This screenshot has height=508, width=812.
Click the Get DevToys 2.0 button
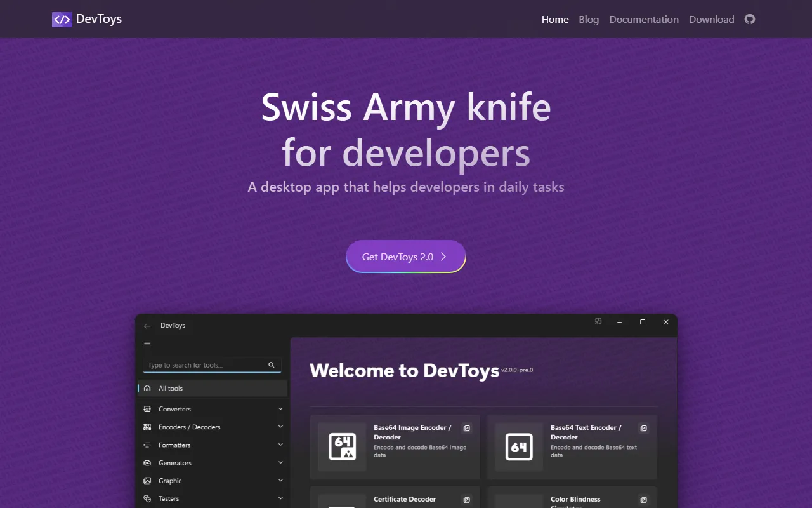406,257
